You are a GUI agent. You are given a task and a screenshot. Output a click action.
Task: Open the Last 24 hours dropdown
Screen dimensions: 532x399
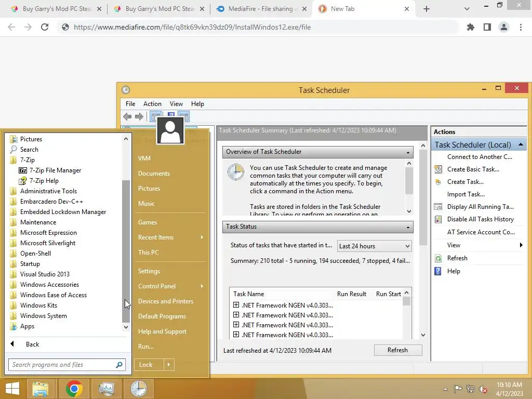point(375,246)
